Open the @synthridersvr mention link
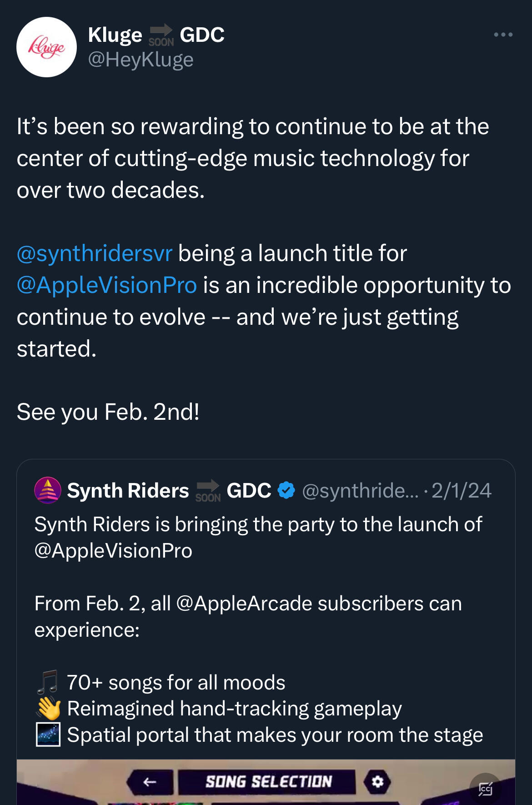Viewport: 532px width, 805px height. pyautogui.click(x=95, y=253)
